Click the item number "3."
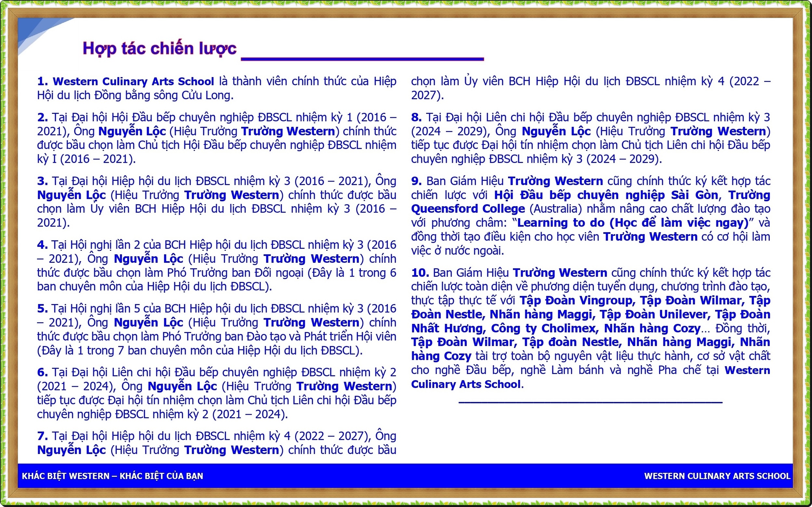The image size is (812, 507). [43, 181]
